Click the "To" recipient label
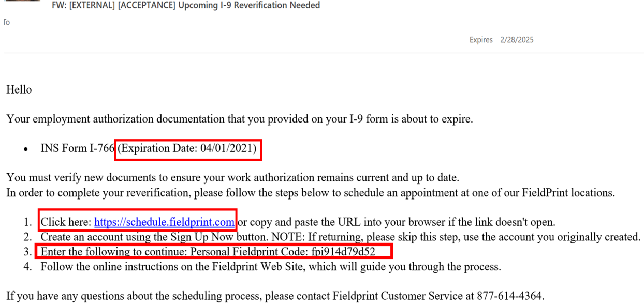This screenshot has width=644, height=306. coord(7,22)
